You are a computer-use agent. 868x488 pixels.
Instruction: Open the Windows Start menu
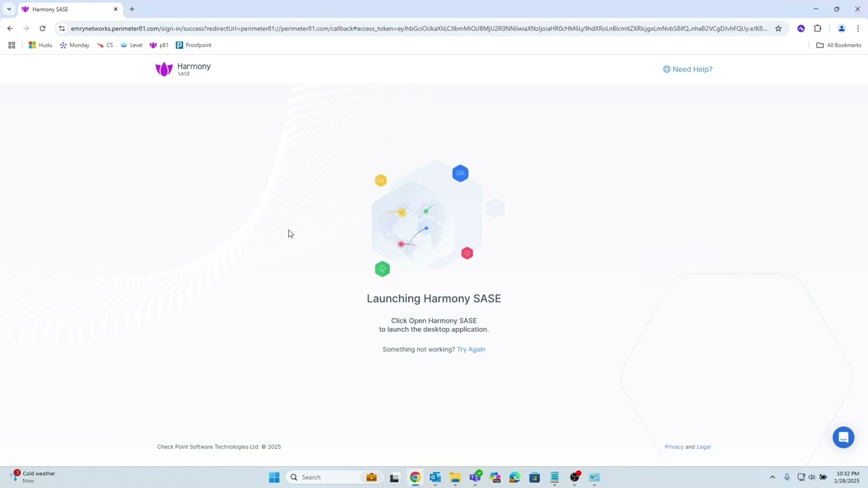point(274,477)
